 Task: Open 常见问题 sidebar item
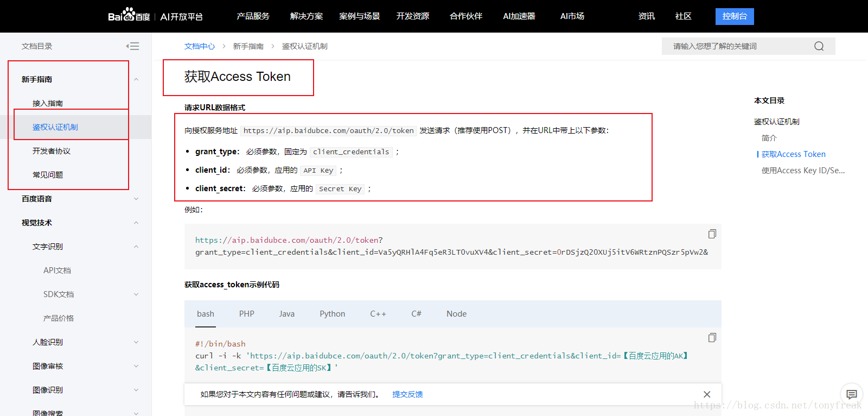point(48,175)
